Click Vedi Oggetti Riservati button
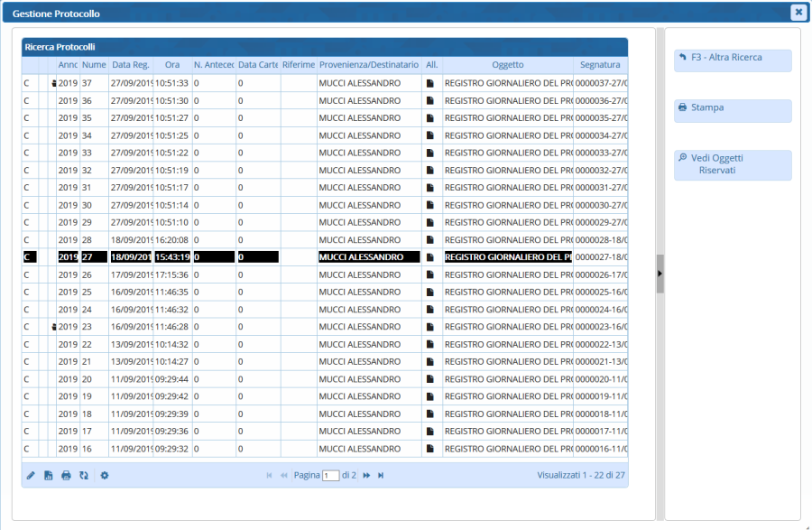Viewport: 812px width, 530px height. coord(733,164)
